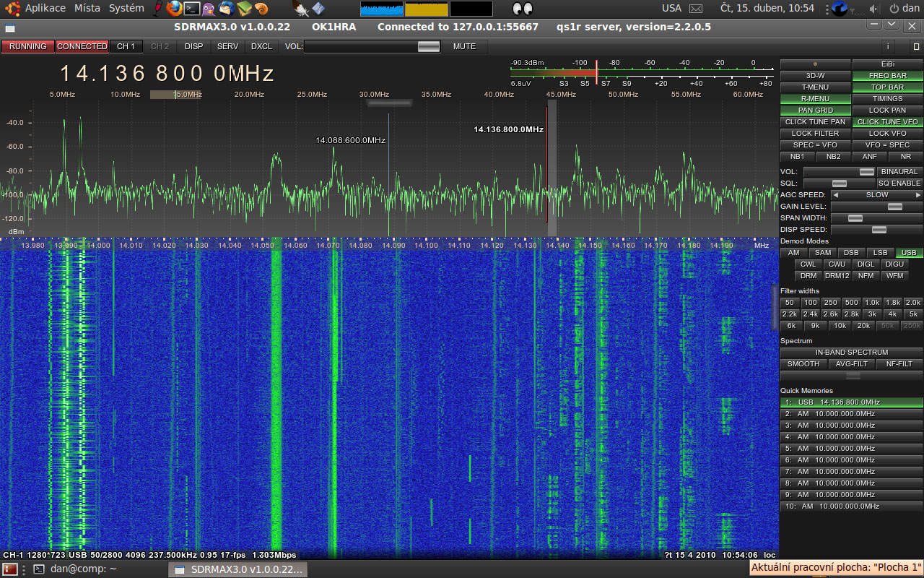924x578 pixels.
Task: Enable LOCK PAN
Action: click(x=887, y=111)
